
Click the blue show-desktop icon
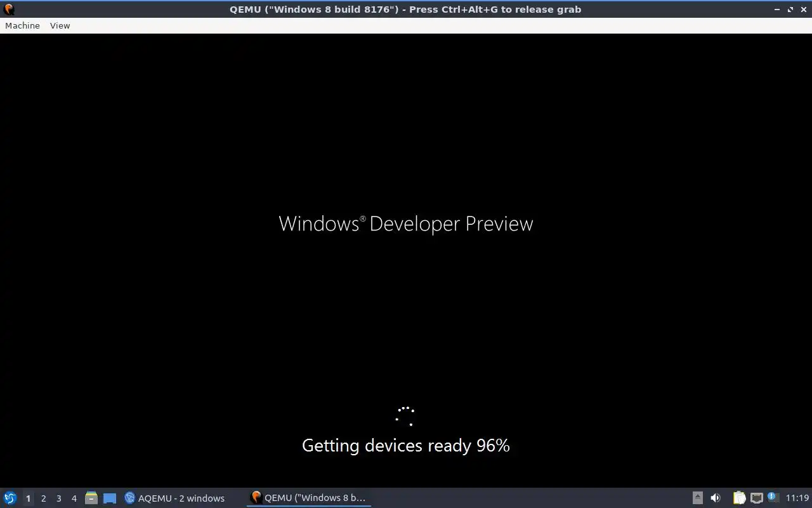[x=110, y=498]
